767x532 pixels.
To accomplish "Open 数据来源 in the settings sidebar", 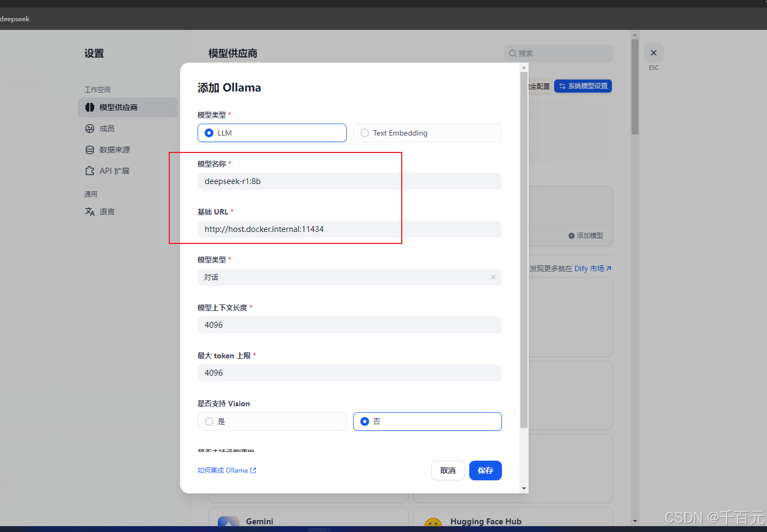I will click(x=127, y=150).
